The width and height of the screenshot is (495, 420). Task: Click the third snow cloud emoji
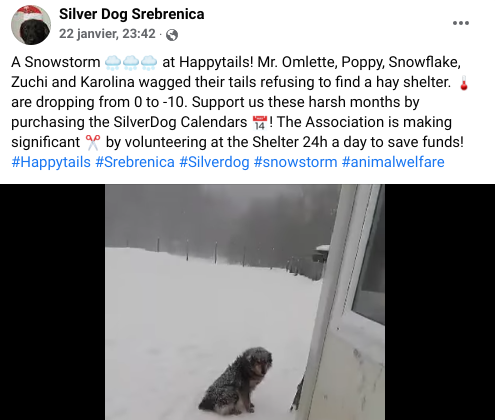149,63
